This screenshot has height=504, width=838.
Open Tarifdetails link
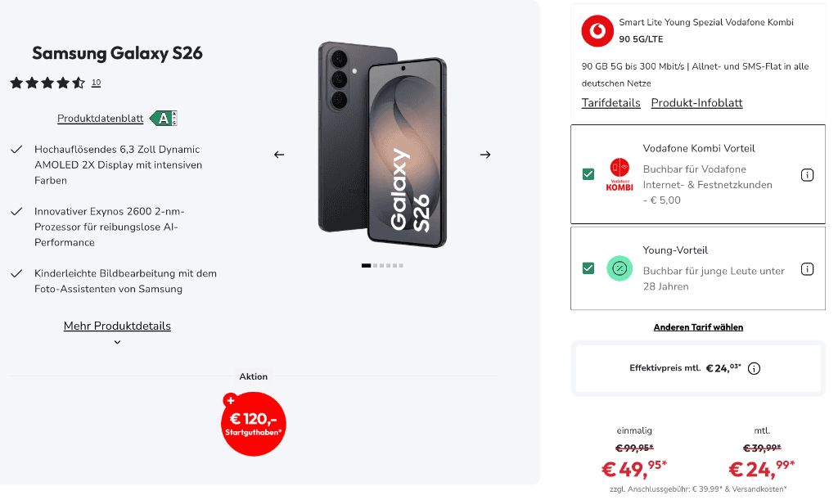click(x=610, y=102)
